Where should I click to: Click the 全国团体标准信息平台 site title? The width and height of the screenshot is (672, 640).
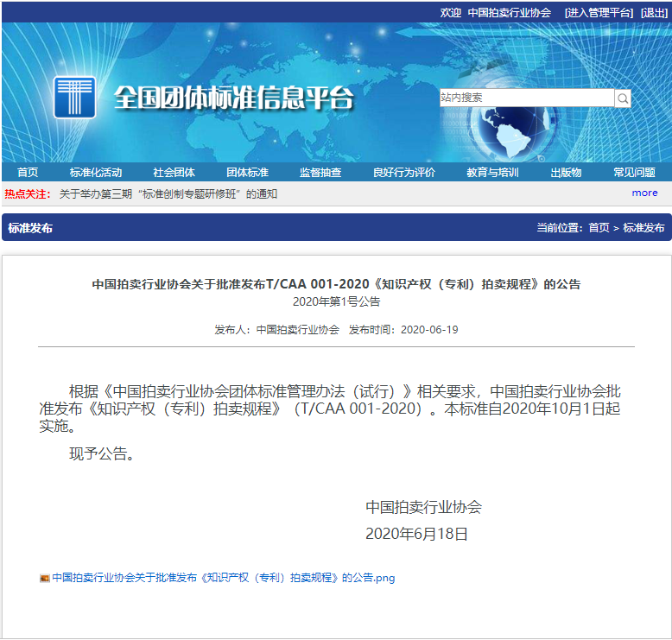(234, 98)
